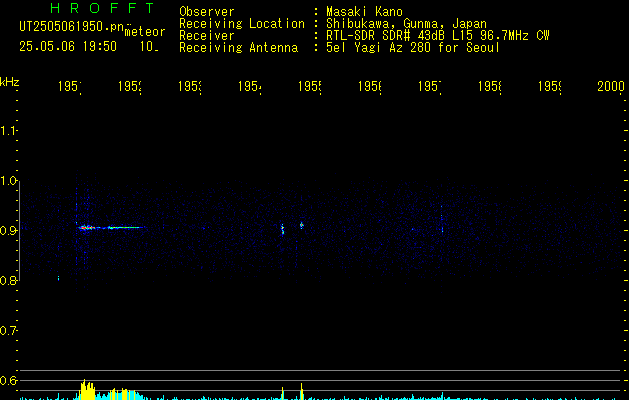Click the 2000 time axis label
This screenshot has height=400, width=629.
coord(611,86)
